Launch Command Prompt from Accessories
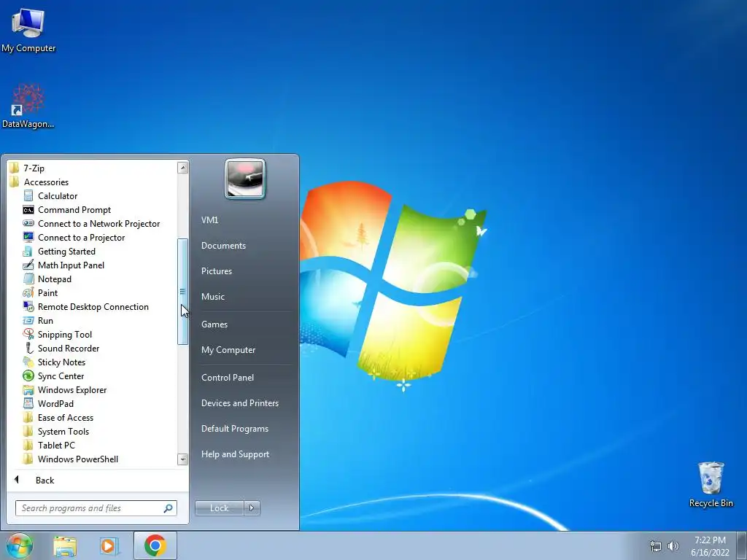This screenshot has width=747, height=560. point(74,209)
